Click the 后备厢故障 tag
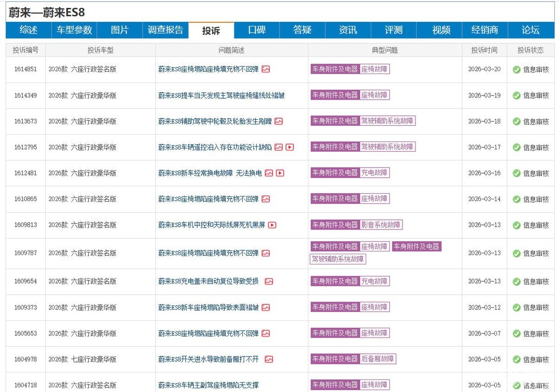Viewport: 559px width, 392px height. pos(377,359)
